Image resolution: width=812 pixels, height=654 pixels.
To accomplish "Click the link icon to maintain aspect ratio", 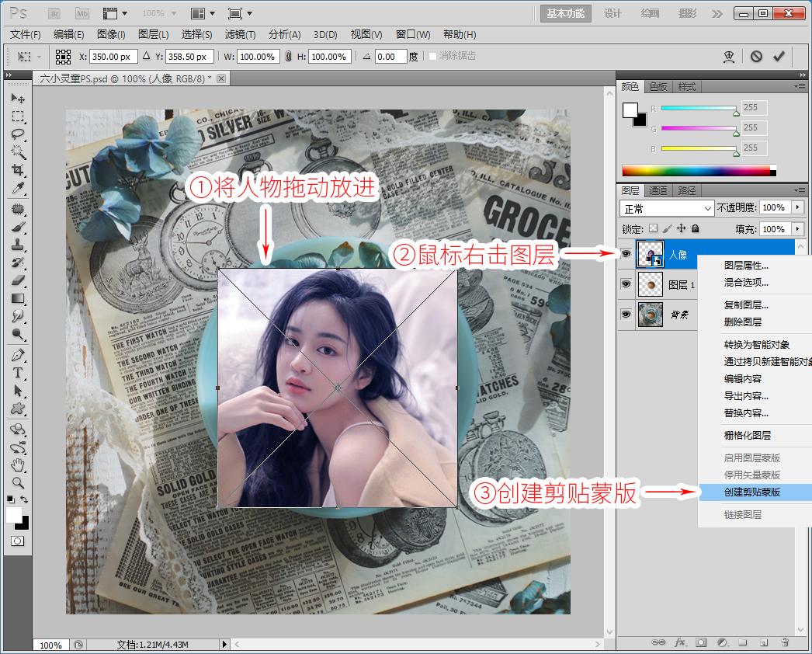I will coord(288,57).
